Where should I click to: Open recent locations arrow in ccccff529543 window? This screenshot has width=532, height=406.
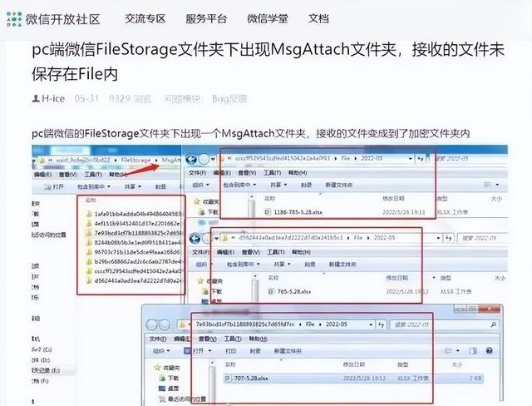(213, 159)
